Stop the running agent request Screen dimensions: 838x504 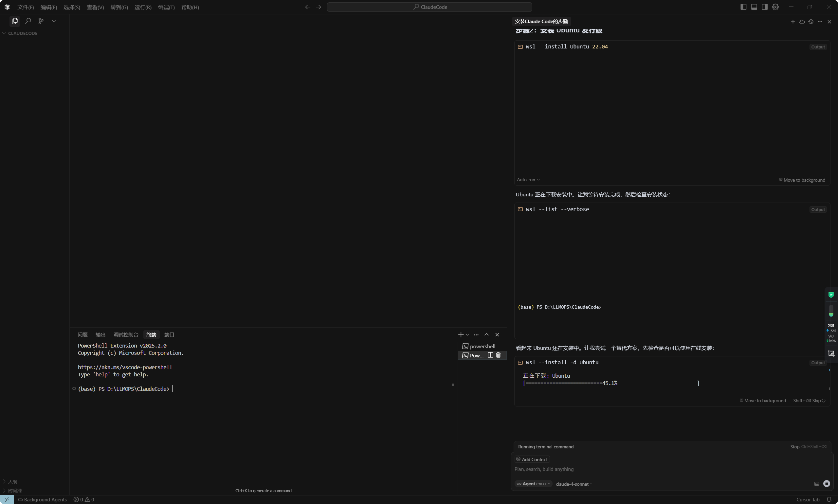pyautogui.click(x=827, y=484)
